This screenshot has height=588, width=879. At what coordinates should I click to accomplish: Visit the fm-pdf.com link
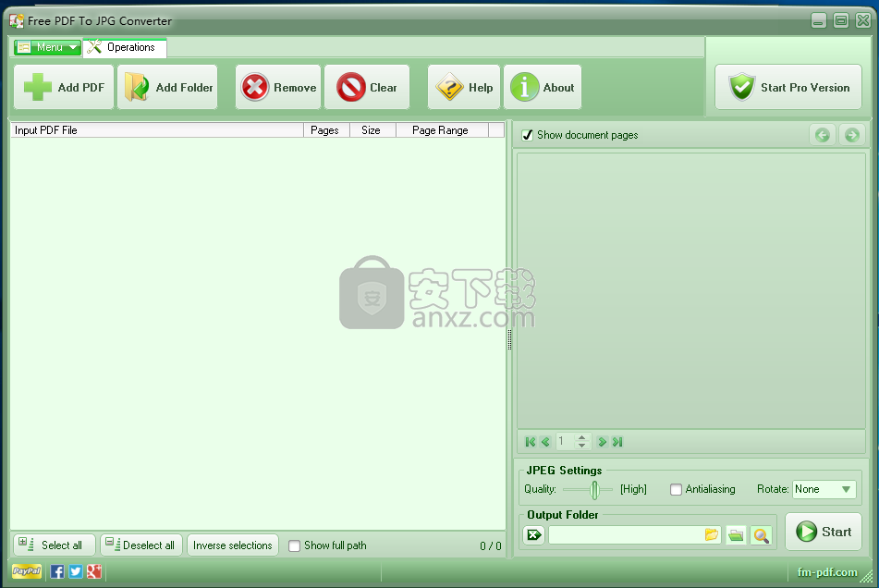click(x=827, y=572)
